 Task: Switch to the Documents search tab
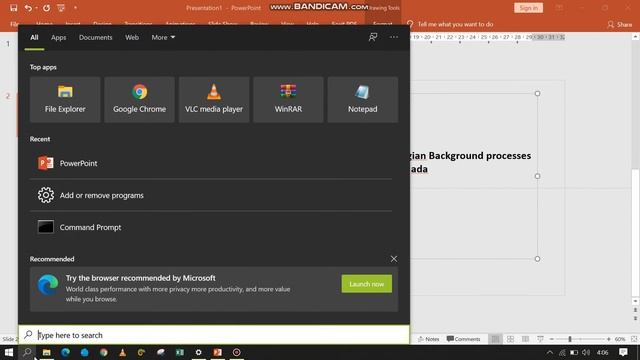(96, 37)
